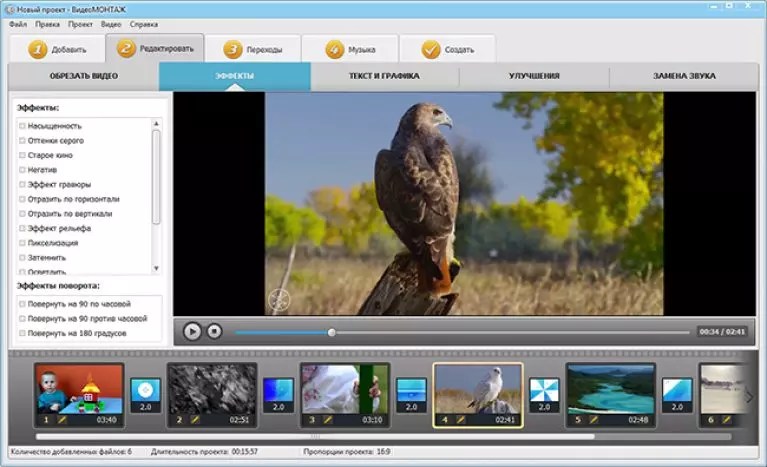Open the Справка menu

pos(144,24)
